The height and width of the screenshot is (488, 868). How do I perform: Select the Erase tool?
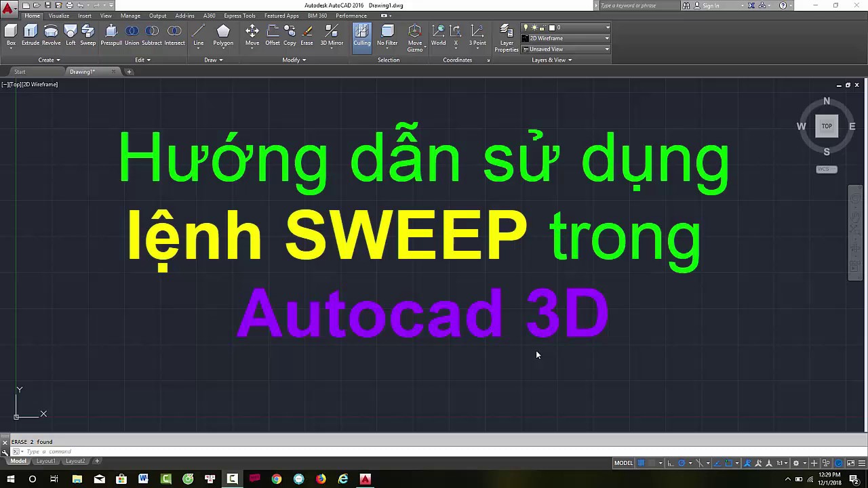tap(307, 35)
